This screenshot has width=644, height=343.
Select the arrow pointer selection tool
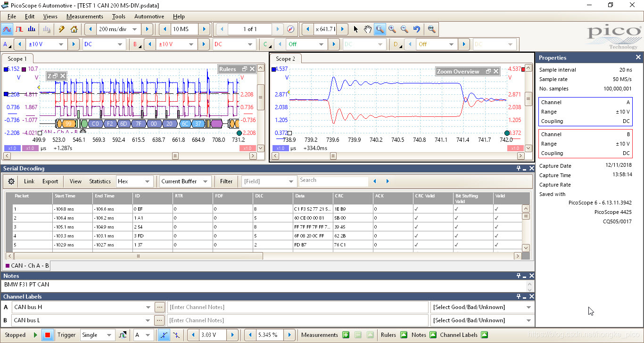click(355, 29)
